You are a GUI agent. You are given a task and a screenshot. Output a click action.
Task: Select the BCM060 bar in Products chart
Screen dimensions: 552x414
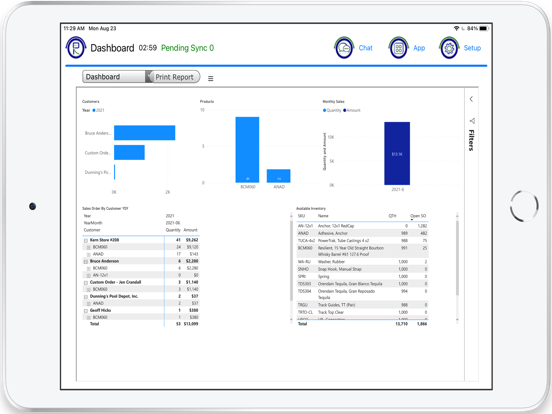[x=247, y=150]
